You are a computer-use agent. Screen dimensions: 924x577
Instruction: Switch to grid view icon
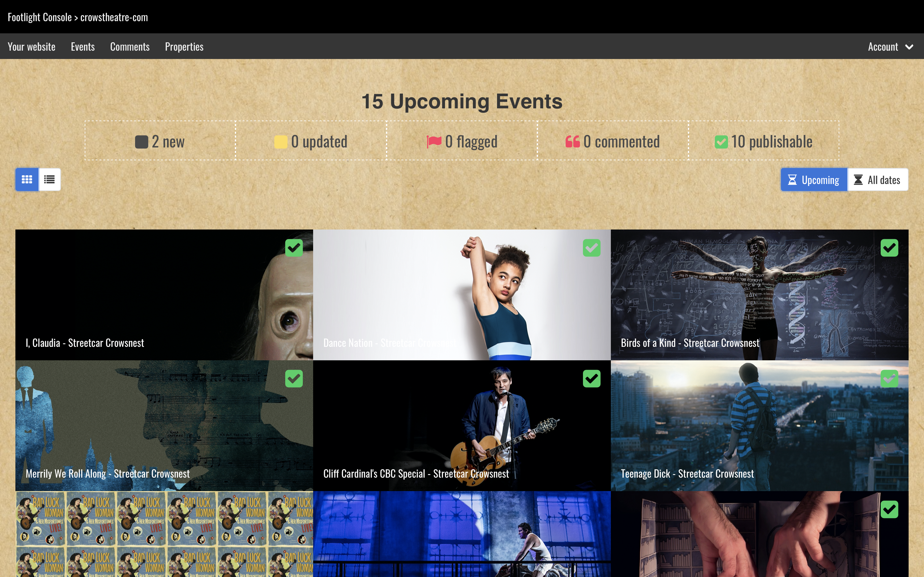click(27, 180)
